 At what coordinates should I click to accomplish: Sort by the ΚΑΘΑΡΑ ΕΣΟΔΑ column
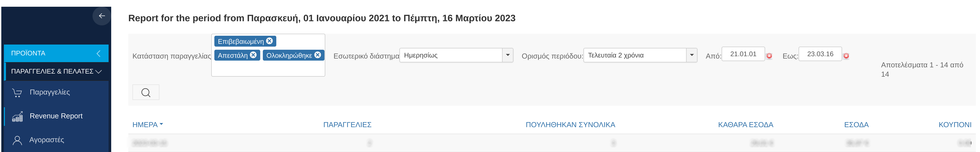745,125
